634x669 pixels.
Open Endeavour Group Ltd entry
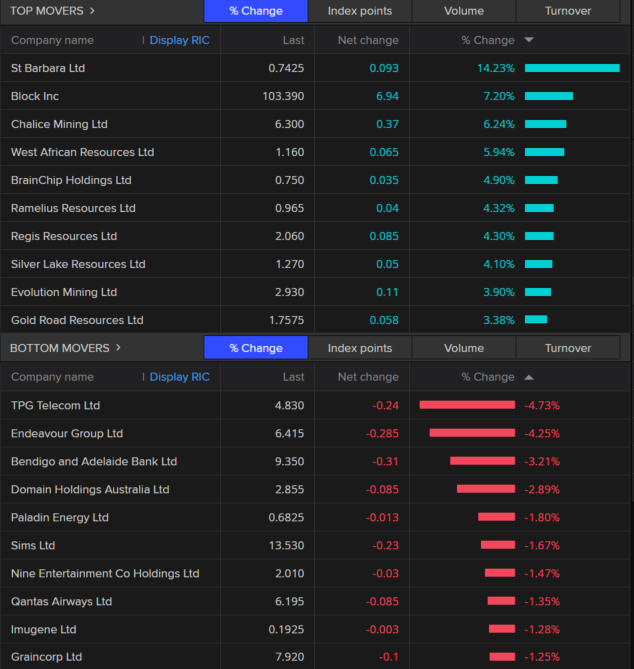click(x=67, y=433)
